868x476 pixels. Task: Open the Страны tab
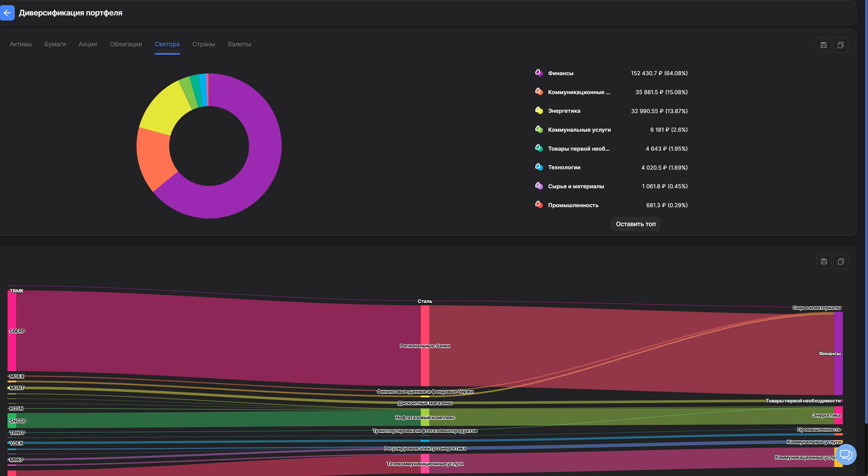203,44
